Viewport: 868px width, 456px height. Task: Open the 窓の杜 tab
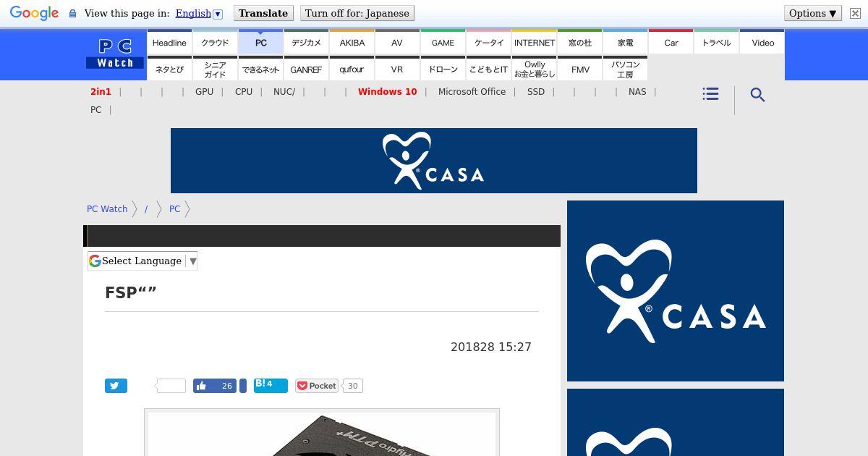[579, 42]
